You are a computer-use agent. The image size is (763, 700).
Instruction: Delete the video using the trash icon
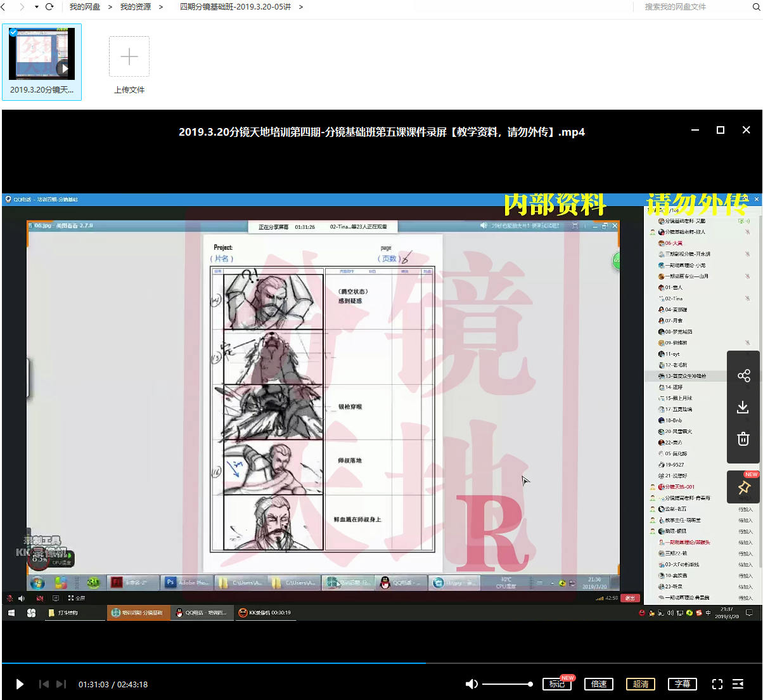pos(743,439)
